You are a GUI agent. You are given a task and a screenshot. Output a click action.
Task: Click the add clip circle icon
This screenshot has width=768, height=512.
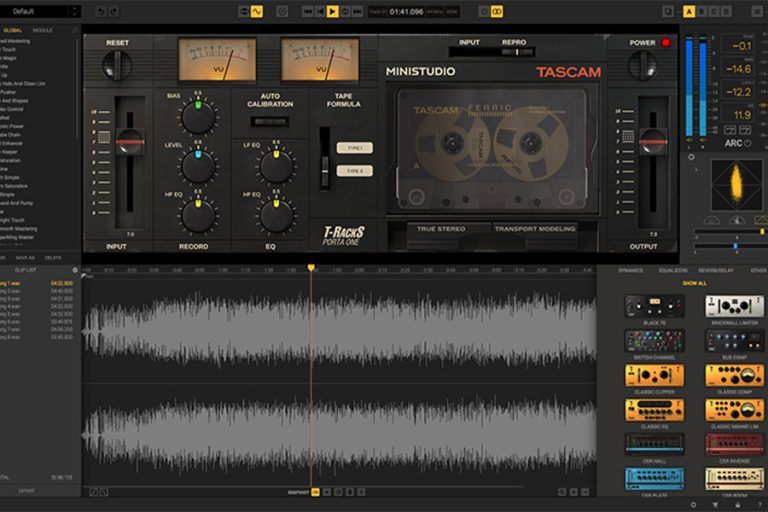pyautogui.click(x=75, y=270)
